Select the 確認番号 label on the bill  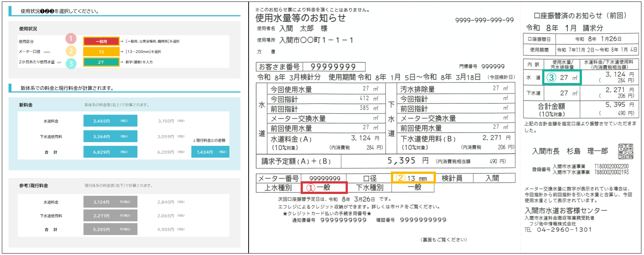[385, 220]
